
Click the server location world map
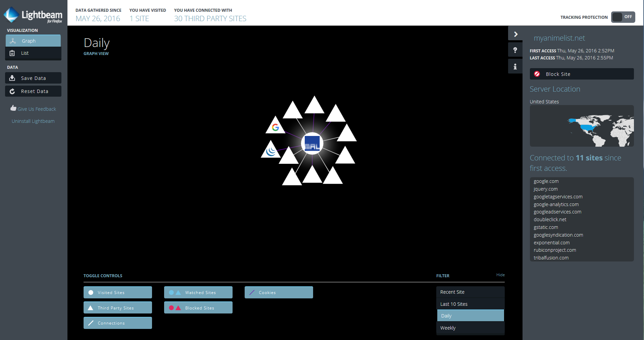(x=582, y=126)
